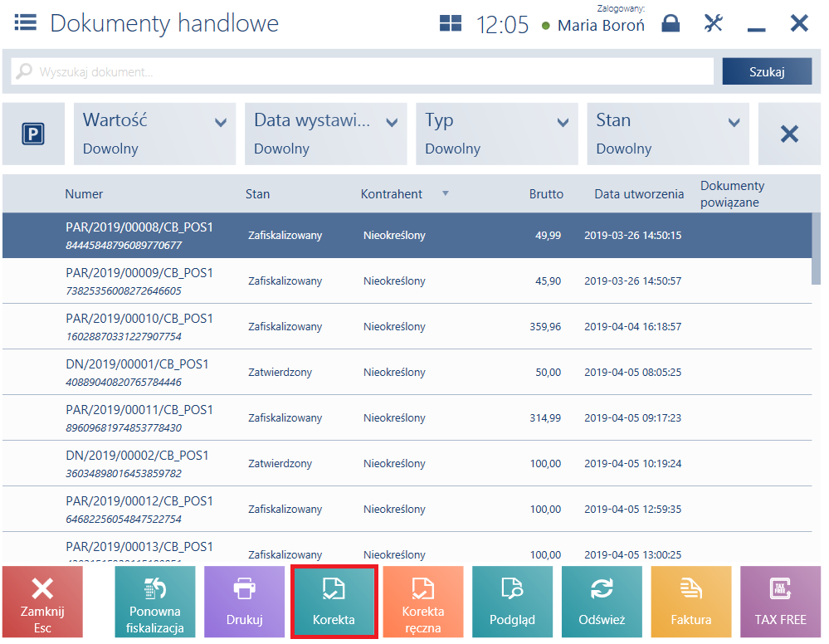The image size is (829, 644).
Task: Click the tile grid view icon
Action: point(451,23)
